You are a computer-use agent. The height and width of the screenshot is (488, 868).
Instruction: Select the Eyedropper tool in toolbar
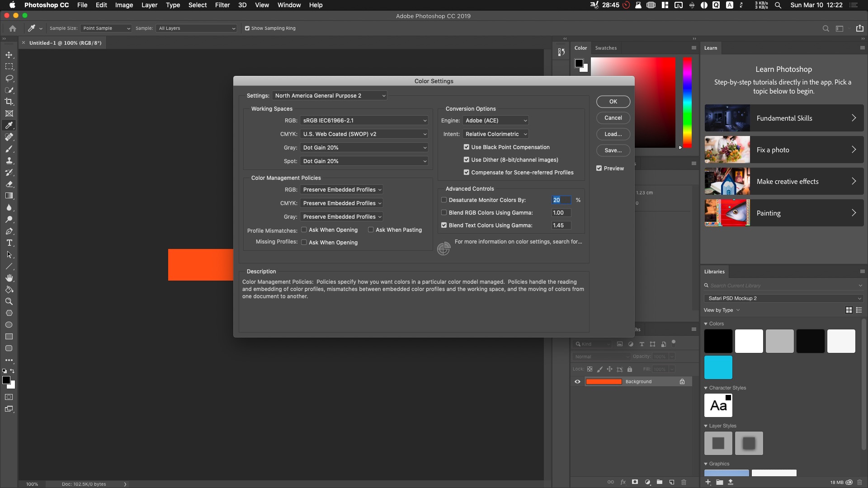pyautogui.click(x=9, y=125)
